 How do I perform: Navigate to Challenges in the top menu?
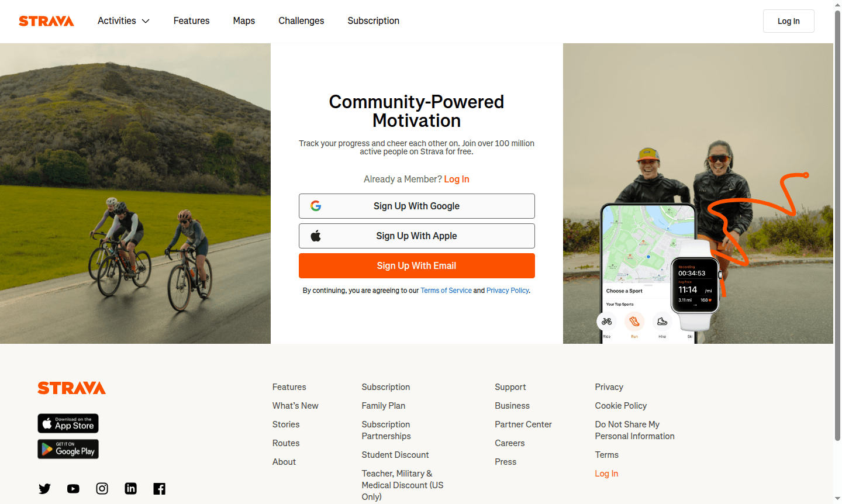point(301,20)
